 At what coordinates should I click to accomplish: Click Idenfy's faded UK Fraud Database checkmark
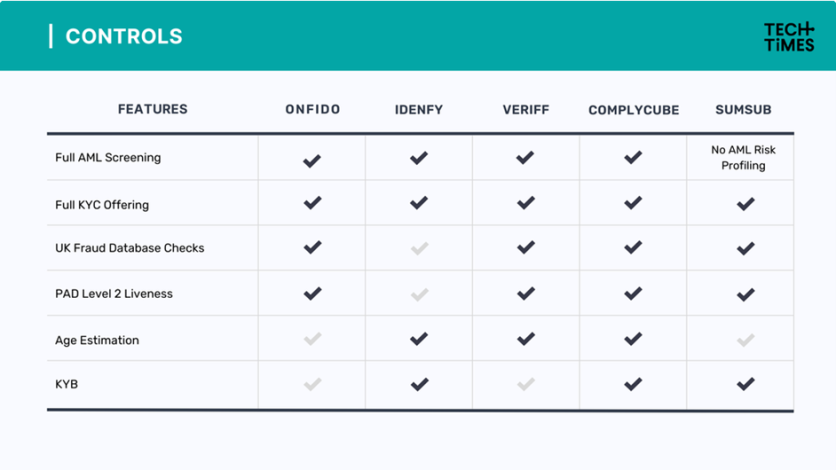click(420, 248)
